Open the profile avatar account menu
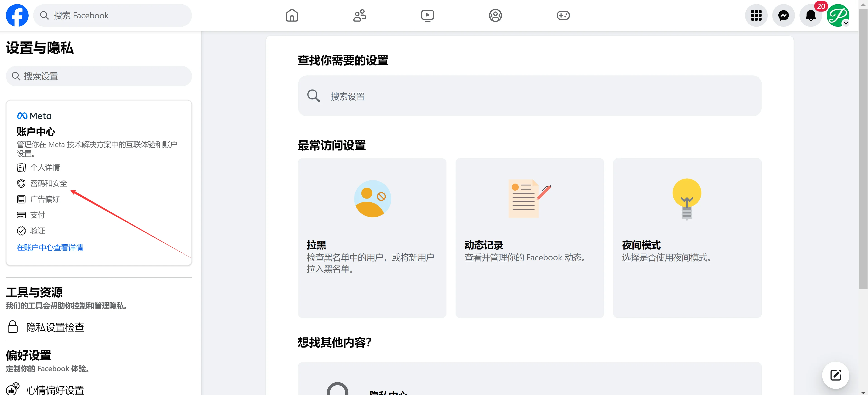Screen dimensions: 868x395 point(838,15)
